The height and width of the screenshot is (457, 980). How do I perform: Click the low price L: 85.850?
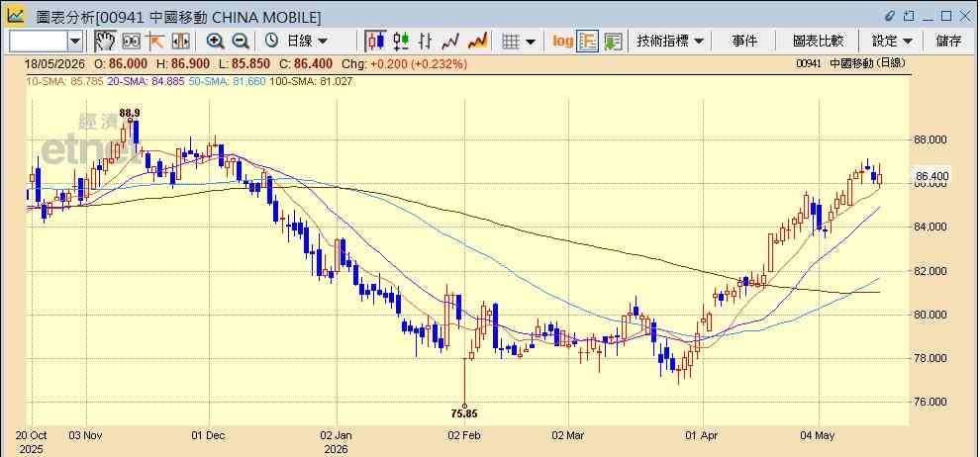pos(246,63)
